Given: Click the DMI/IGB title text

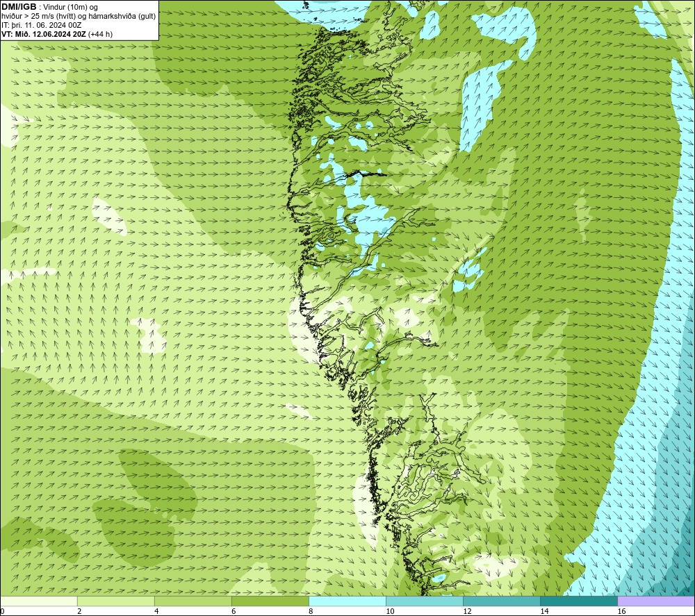Looking at the screenshot, I should point(19,7).
